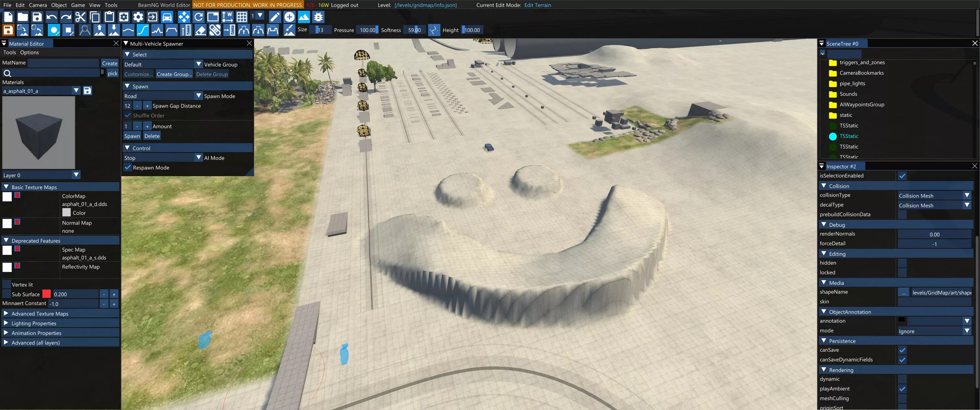Choose the raise height terrain tool

(99, 30)
